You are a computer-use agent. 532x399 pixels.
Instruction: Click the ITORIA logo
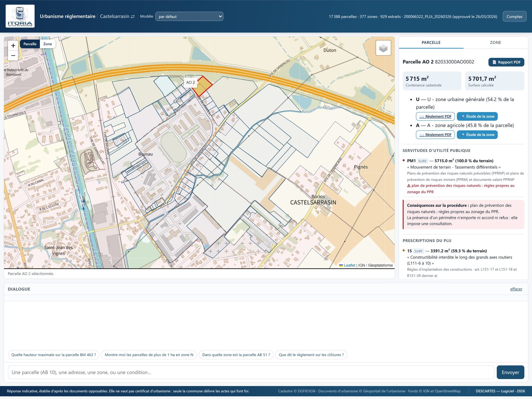coord(20,16)
